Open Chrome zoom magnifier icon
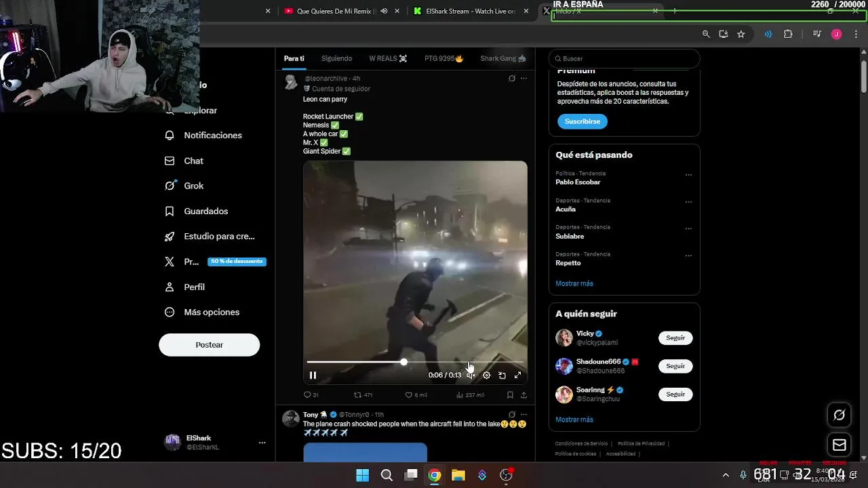 coord(706,34)
